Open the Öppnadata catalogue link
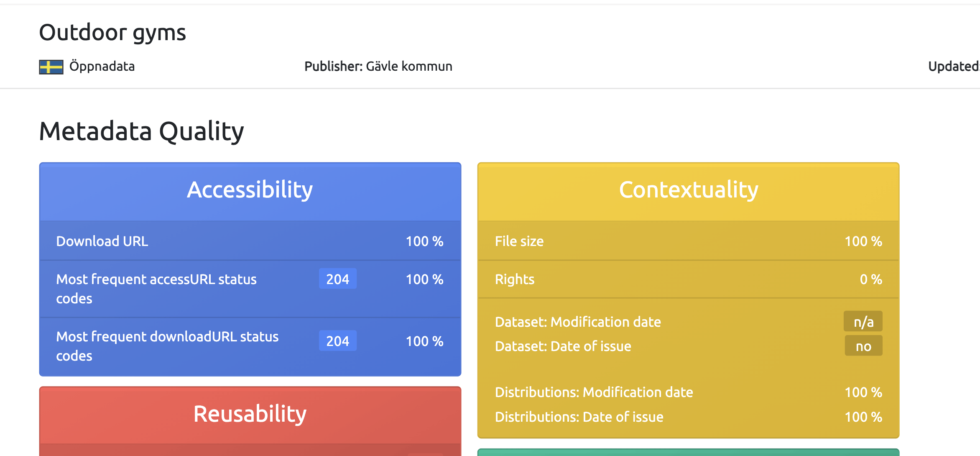The height and width of the screenshot is (456, 980). click(x=102, y=66)
